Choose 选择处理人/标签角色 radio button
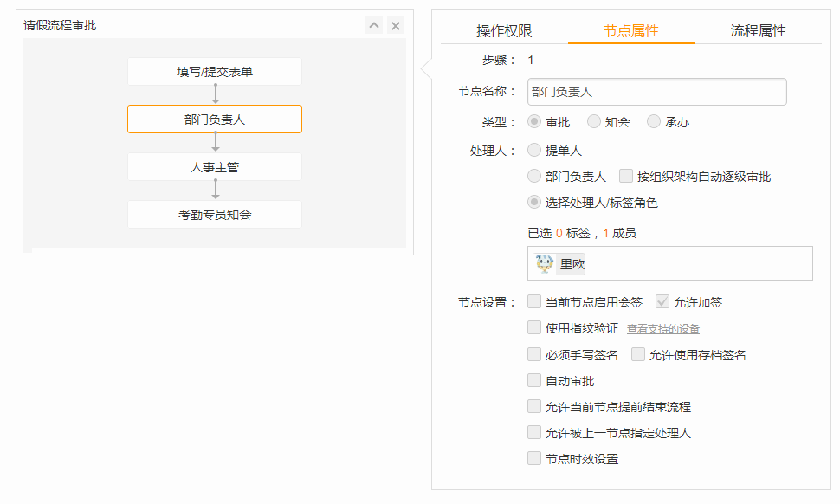This screenshot has height=504, width=840. point(534,202)
